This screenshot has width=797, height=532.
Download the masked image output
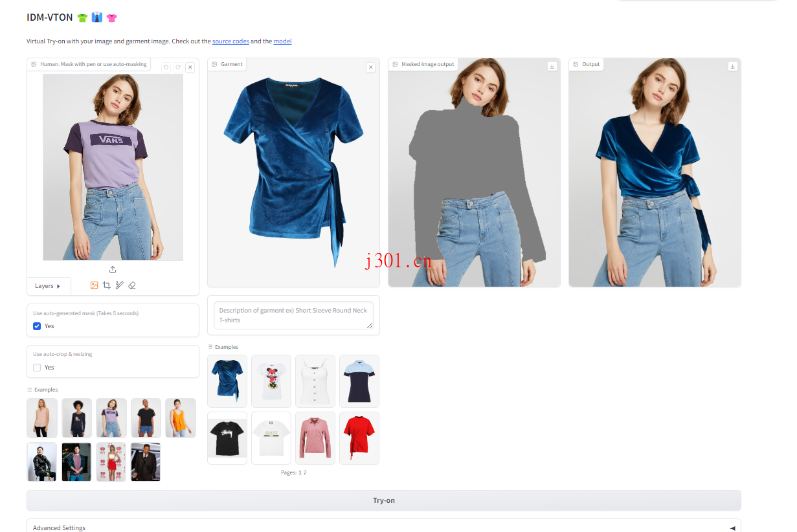[552, 66]
